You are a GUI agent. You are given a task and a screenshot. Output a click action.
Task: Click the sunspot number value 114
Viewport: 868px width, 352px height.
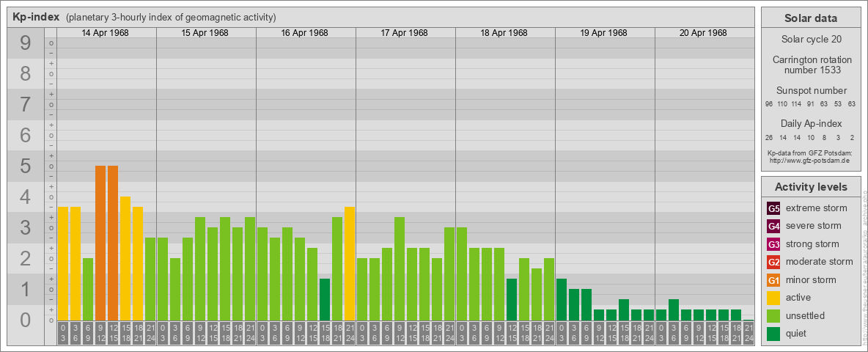(796, 104)
